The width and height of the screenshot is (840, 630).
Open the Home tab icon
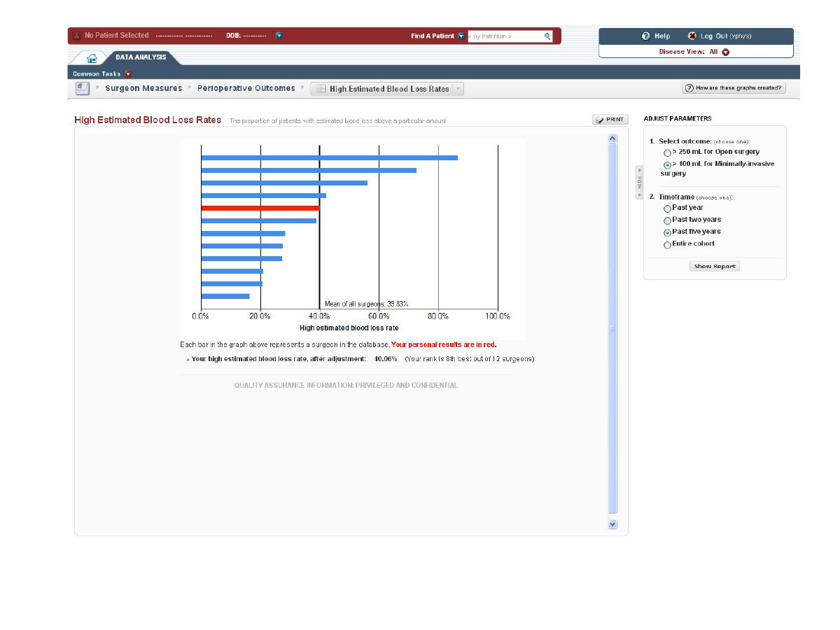pos(92,57)
